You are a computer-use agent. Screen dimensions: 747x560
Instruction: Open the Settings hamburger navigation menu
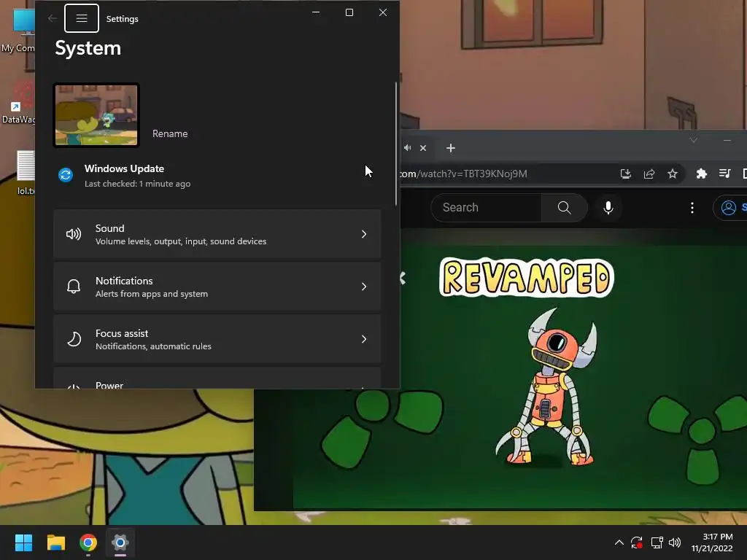(82, 18)
